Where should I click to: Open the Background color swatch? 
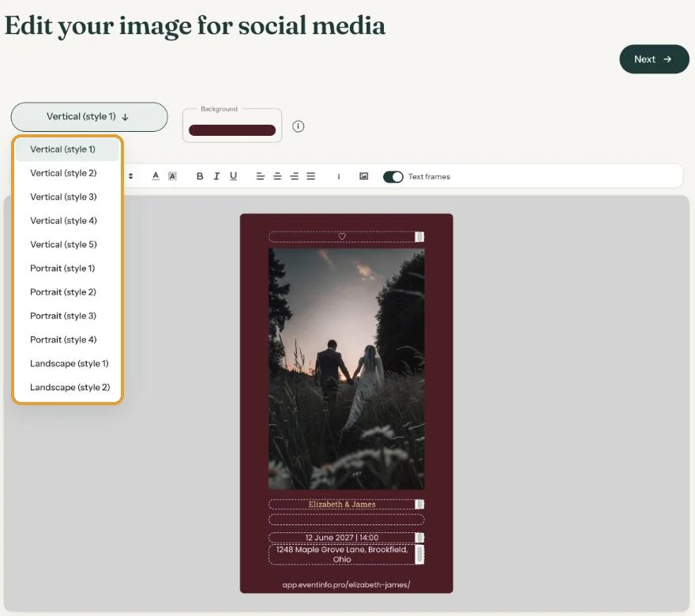(x=232, y=130)
